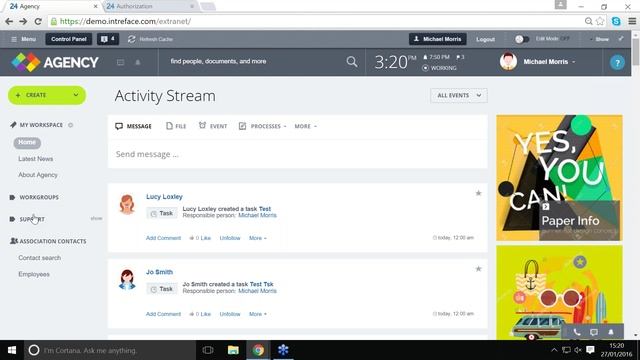Viewport: 640px width, 360px height.
Task: Click the Logout link
Action: click(x=485, y=40)
